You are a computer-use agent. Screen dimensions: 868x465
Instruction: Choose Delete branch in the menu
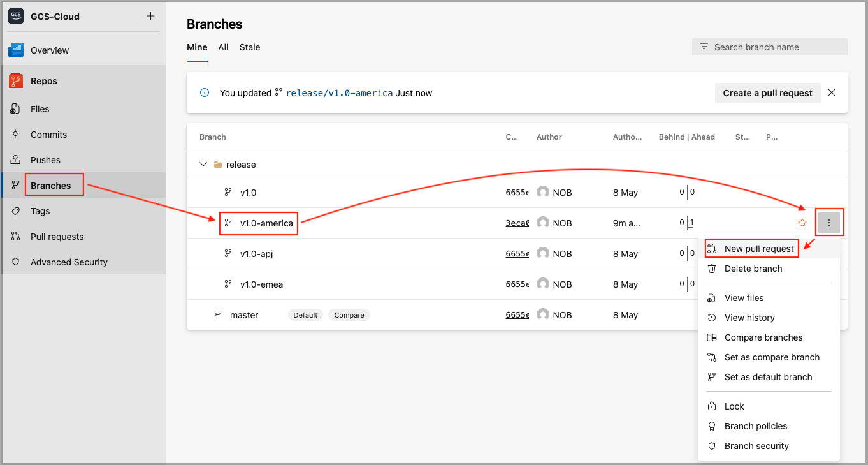click(x=753, y=269)
